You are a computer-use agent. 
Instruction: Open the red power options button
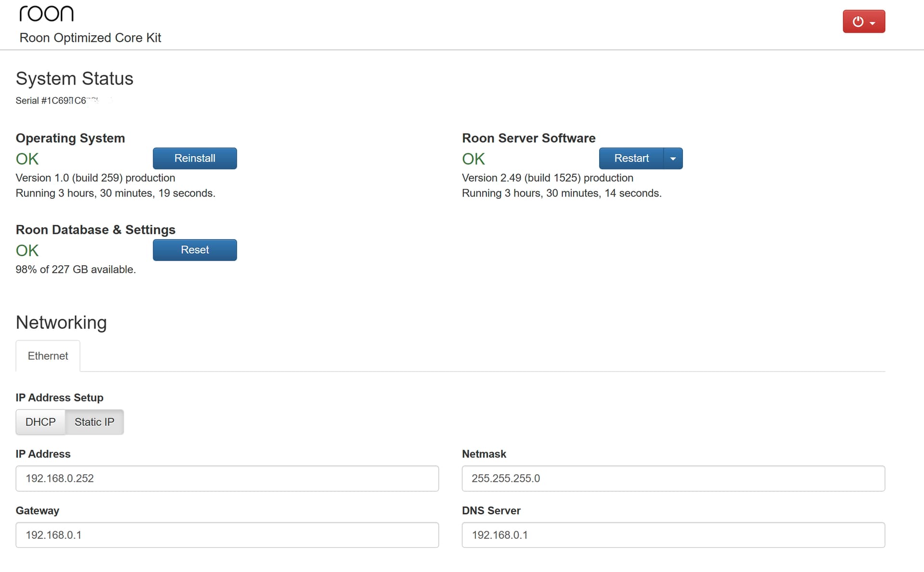tap(864, 22)
